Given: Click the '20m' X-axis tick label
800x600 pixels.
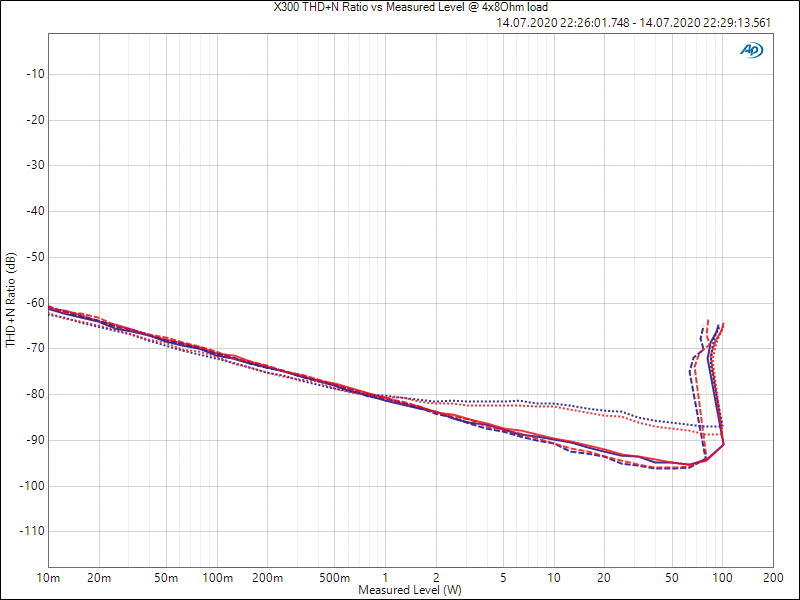Looking at the screenshot, I should click(99, 578).
